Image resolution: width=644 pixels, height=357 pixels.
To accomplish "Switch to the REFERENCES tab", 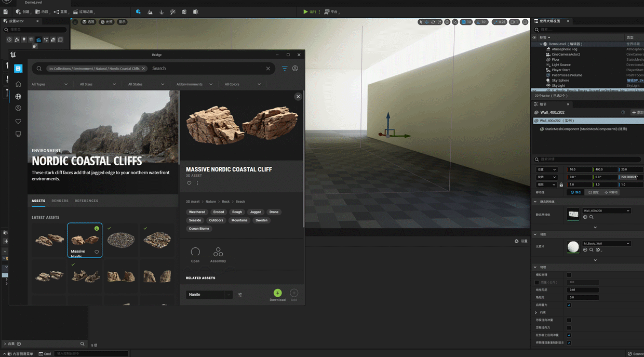I will coord(86,201).
